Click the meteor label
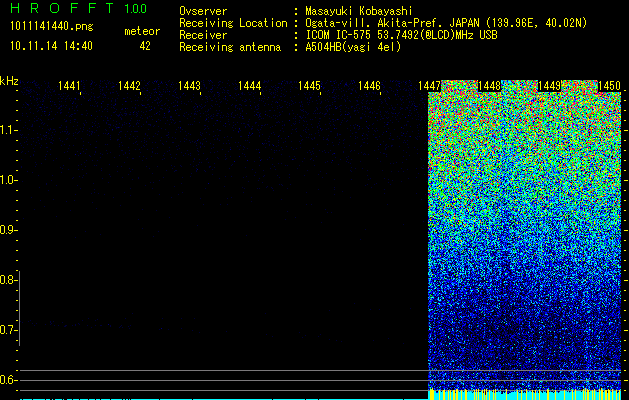Screen dimensions: 629x400 coord(142,31)
